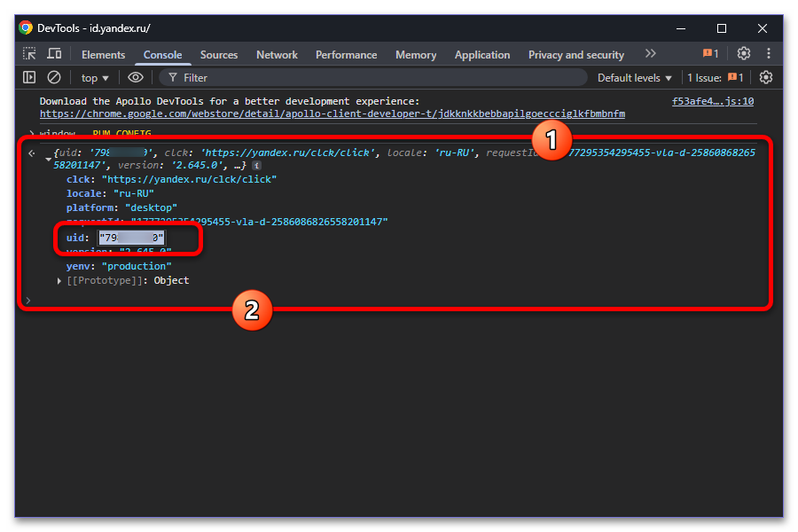The image size is (798, 532).
Task: Click the clck property value
Action: (190, 179)
